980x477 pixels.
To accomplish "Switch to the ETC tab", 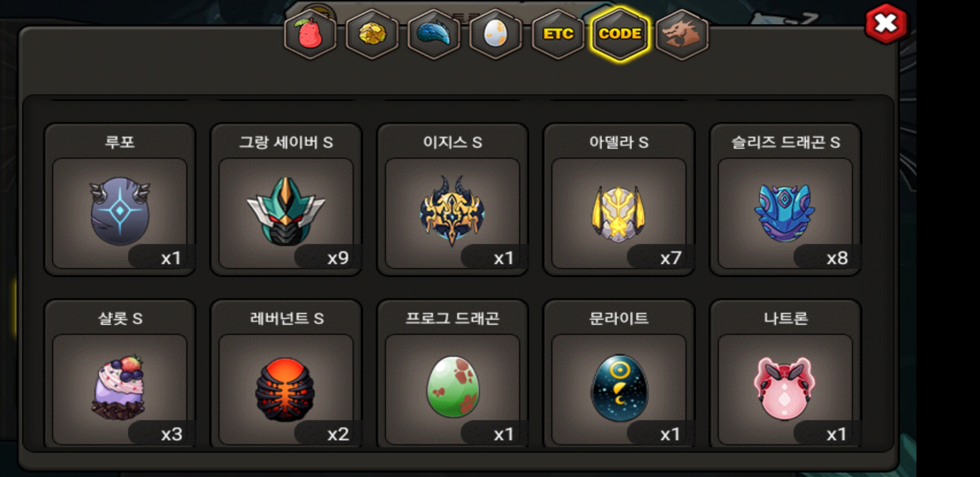I will (x=558, y=34).
